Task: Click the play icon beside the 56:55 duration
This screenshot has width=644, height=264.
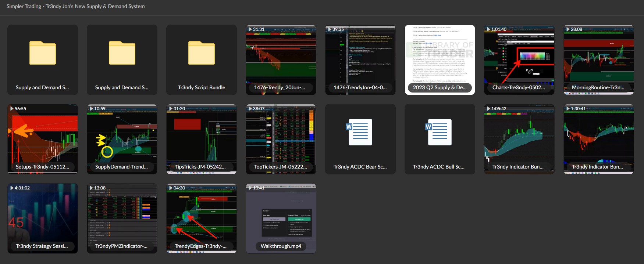Action: tap(12, 109)
